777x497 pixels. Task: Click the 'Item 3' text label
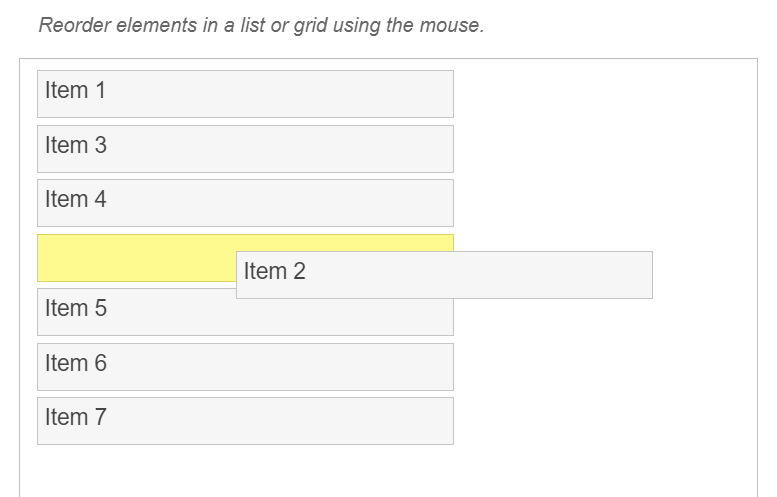point(75,145)
